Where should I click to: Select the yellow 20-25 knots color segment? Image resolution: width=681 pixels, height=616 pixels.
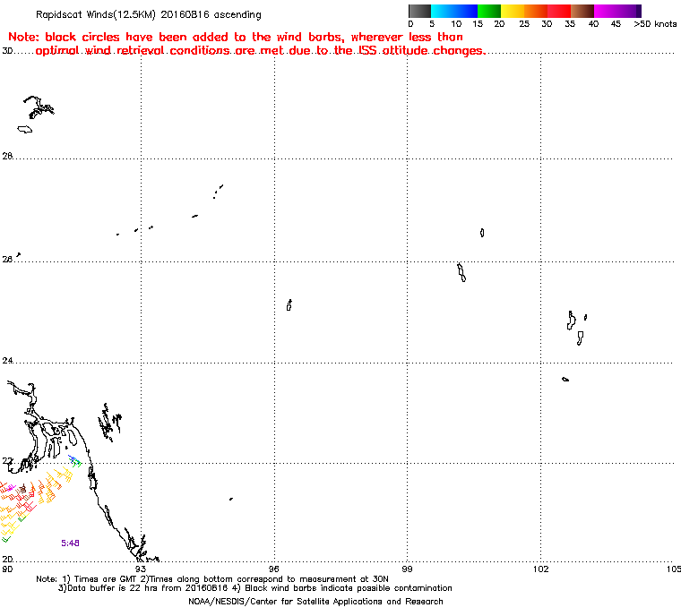(x=513, y=11)
